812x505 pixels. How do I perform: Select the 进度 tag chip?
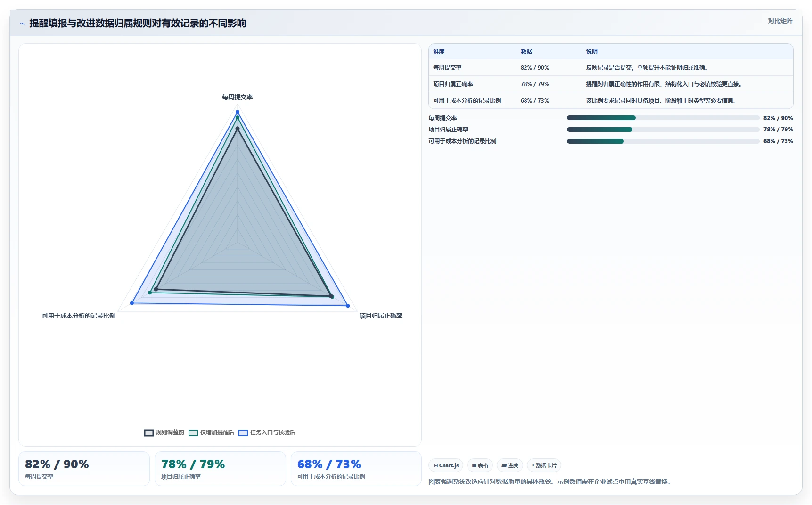[x=510, y=465]
